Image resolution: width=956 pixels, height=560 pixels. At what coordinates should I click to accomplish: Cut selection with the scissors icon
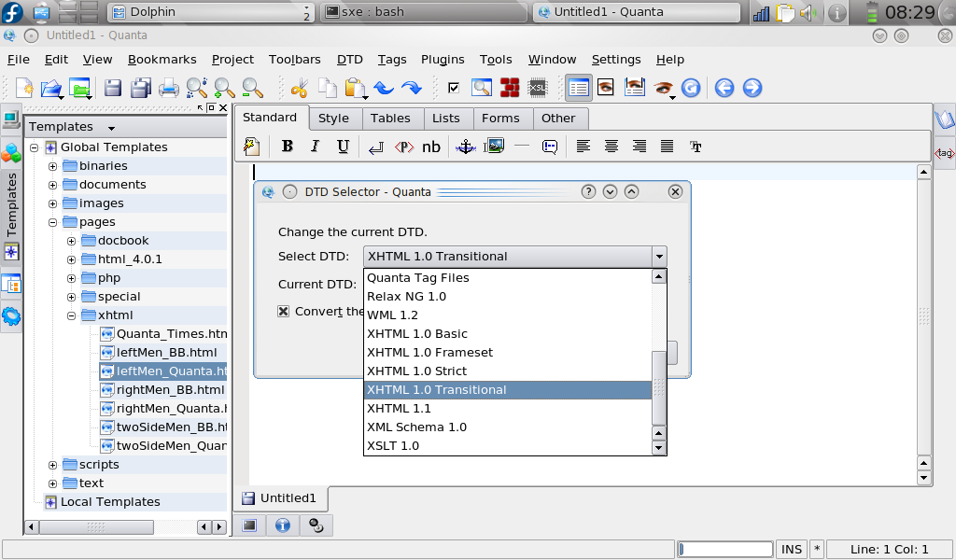(x=299, y=89)
